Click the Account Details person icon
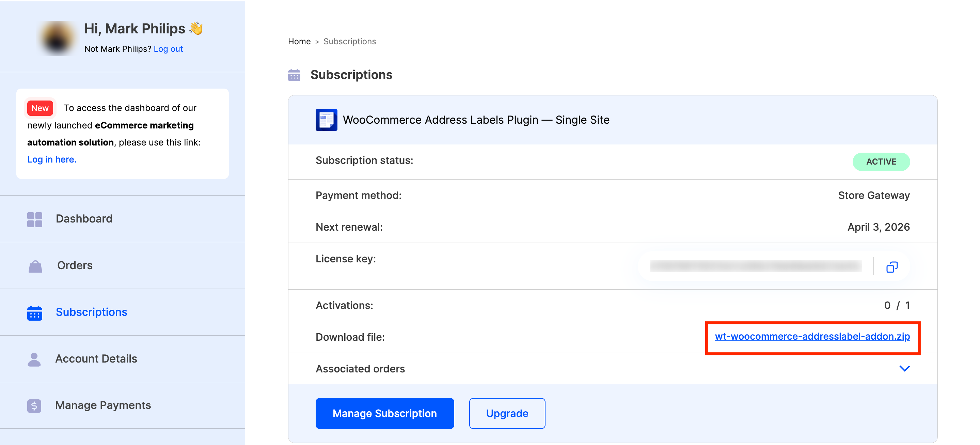Image resolution: width=980 pixels, height=445 pixels. point(34,359)
